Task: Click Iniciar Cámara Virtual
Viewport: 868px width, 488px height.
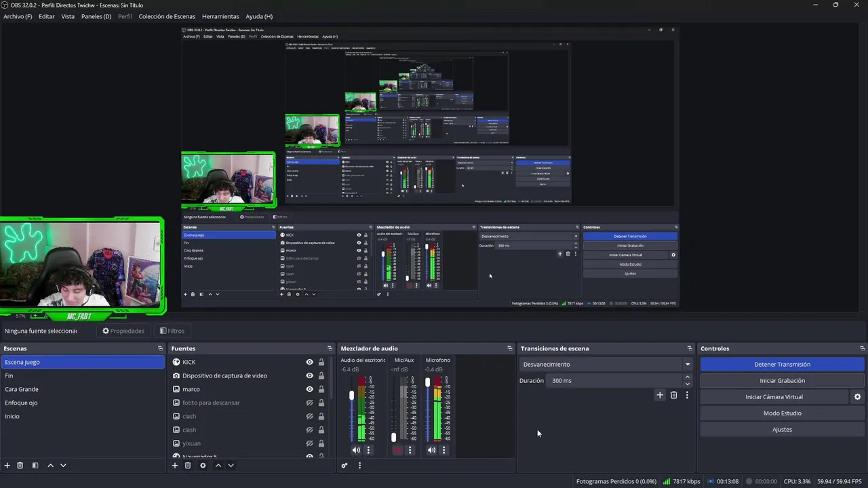Action: click(774, 396)
